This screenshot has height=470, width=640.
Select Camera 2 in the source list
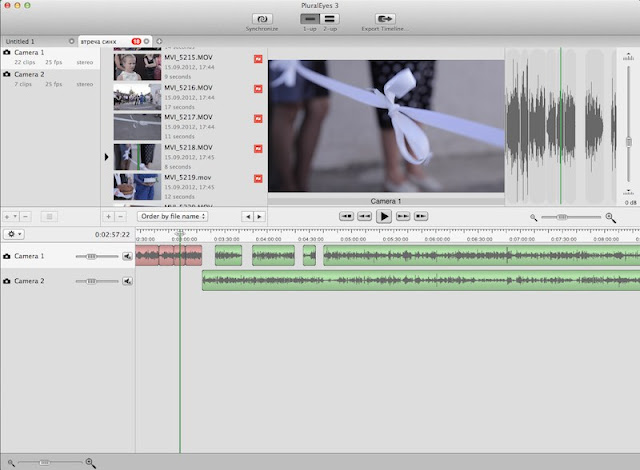pyautogui.click(x=50, y=79)
